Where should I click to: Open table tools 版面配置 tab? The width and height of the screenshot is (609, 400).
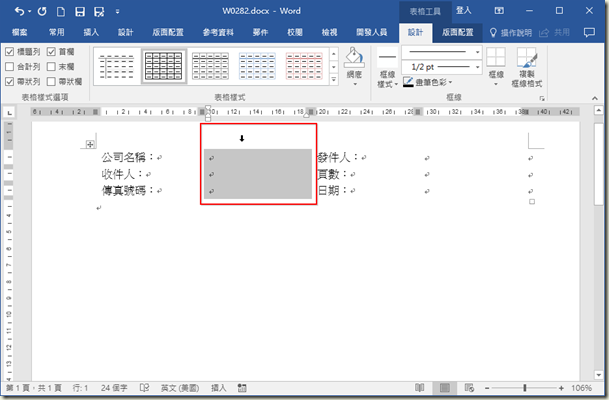[458, 32]
